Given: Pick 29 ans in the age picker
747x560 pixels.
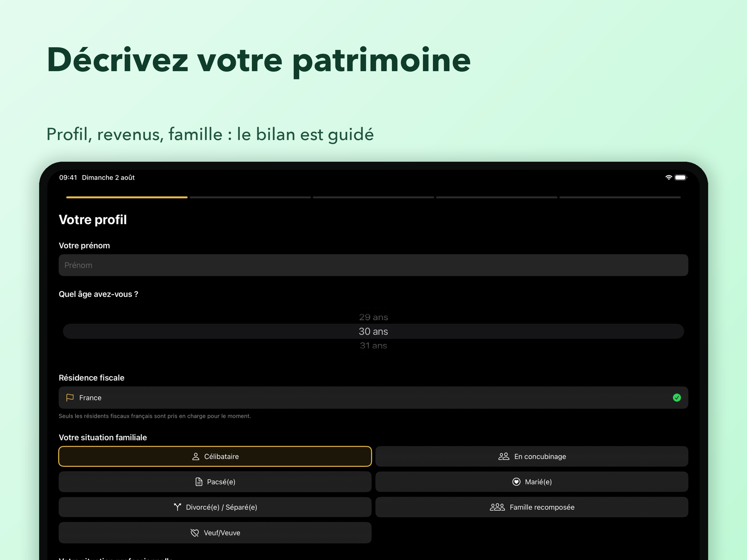Looking at the screenshot, I should click(373, 317).
